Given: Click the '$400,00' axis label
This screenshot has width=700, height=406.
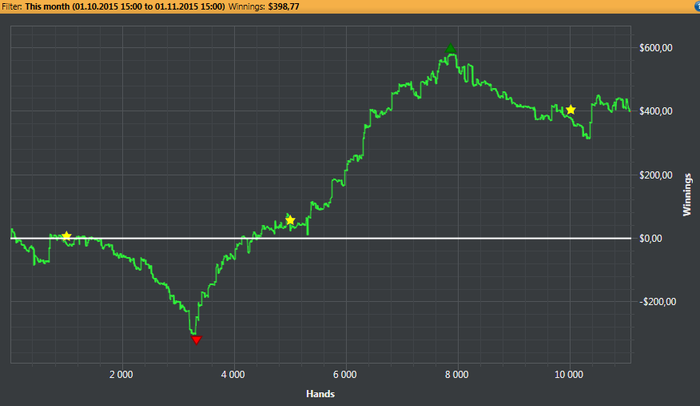Looking at the screenshot, I should tap(656, 111).
